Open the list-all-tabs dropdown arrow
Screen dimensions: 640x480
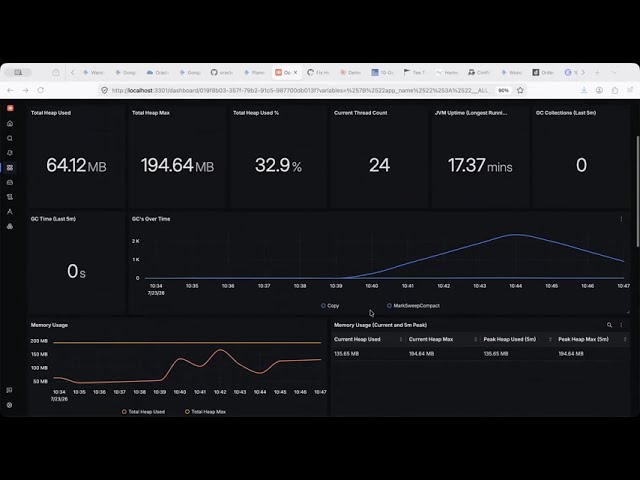(613, 72)
